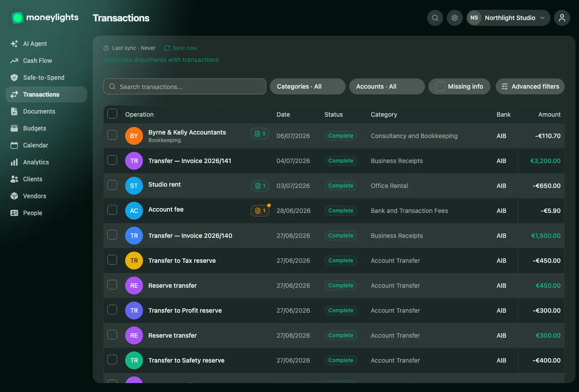The image size is (579, 392).
Task: Enable the Missing info filter checkbox
Action: [x=440, y=86]
